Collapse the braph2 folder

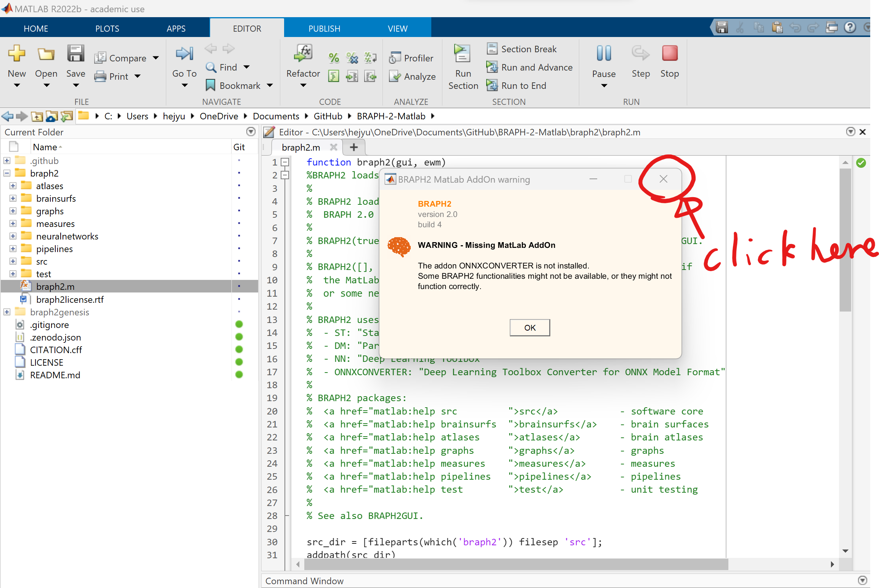tap(7, 173)
